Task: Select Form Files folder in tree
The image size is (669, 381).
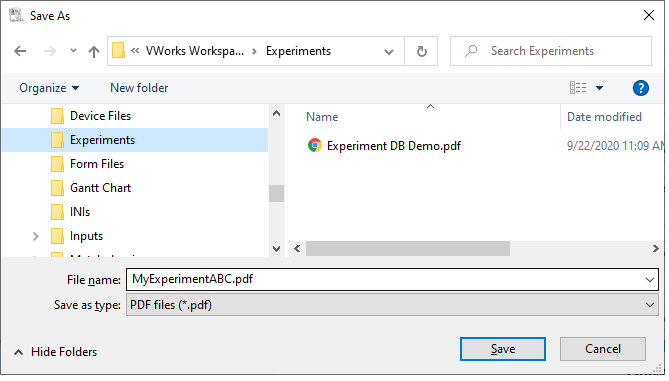Action: pos(97,164)
